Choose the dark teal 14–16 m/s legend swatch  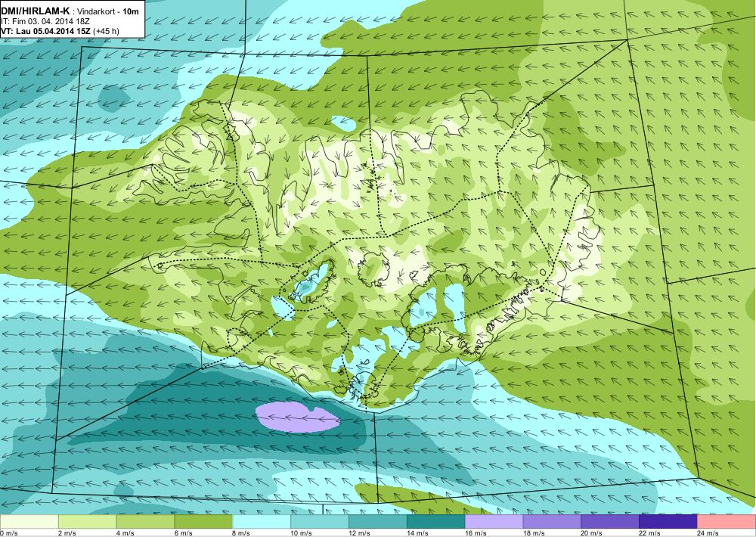pyautogui.click(x=436, y=522)
